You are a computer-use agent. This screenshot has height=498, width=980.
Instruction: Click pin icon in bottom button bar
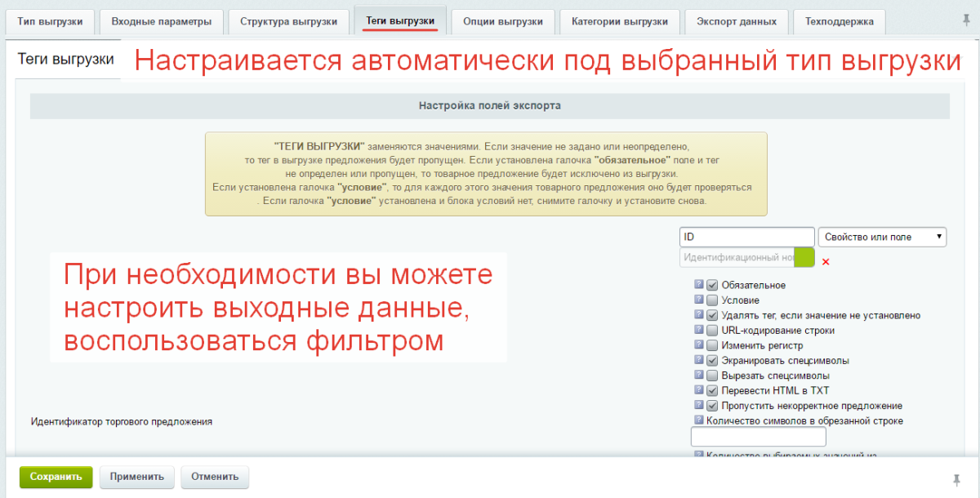point(956,478)
